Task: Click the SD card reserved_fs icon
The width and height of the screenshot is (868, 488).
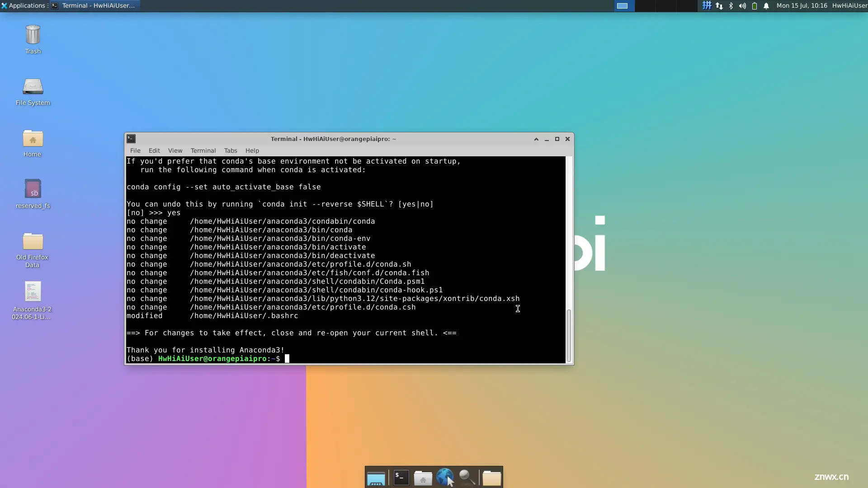Action: (x=33, y=192)
